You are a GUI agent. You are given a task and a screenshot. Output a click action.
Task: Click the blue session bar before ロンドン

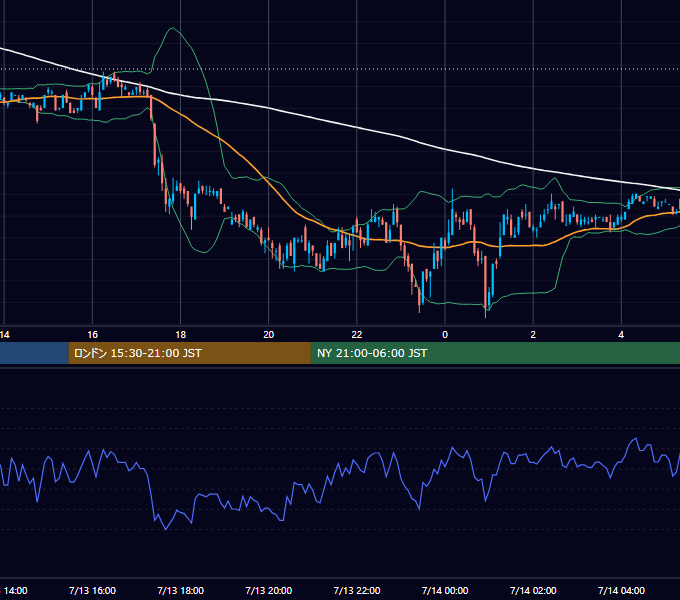(34, 353)
